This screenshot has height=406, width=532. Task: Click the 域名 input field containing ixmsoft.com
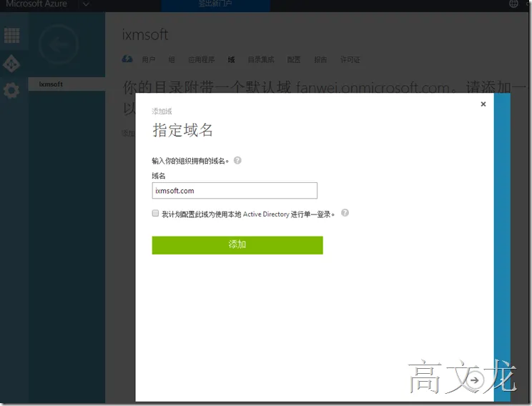pos(235,191)
